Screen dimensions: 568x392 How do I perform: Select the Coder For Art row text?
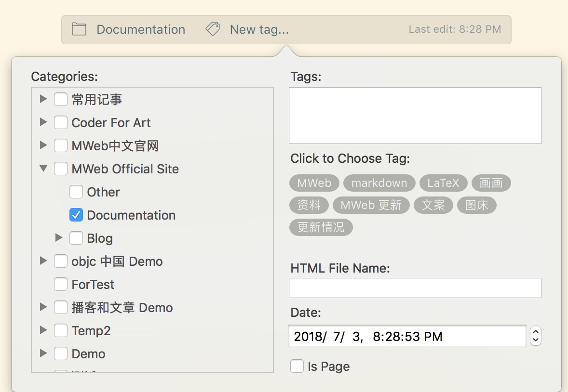(x=111, y=123)
